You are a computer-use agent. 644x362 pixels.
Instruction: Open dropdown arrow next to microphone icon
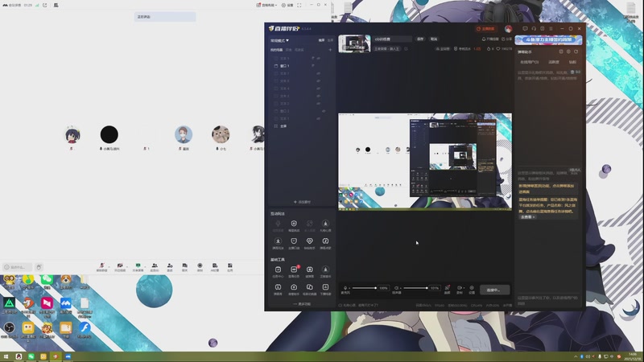click(x=349, y=288)
